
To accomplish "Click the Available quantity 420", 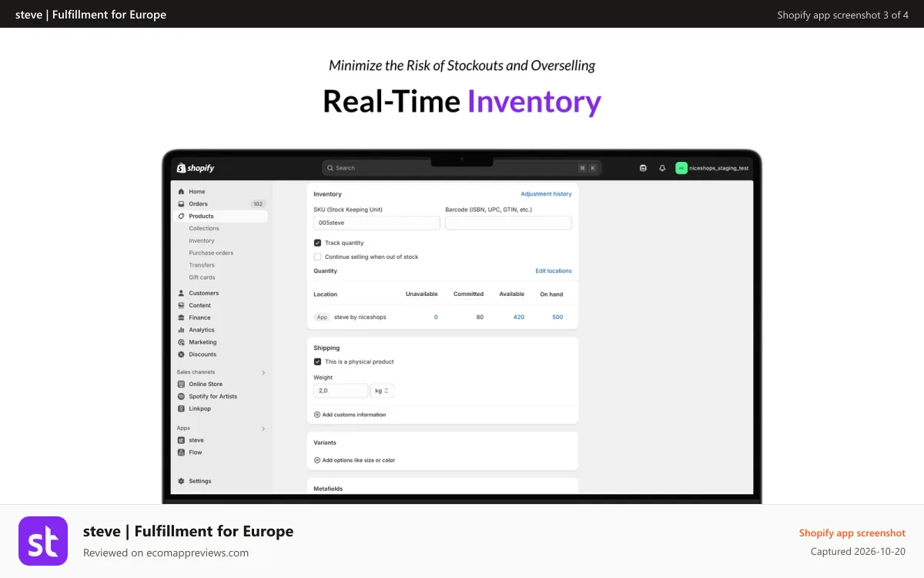I will tap(519, 317).
